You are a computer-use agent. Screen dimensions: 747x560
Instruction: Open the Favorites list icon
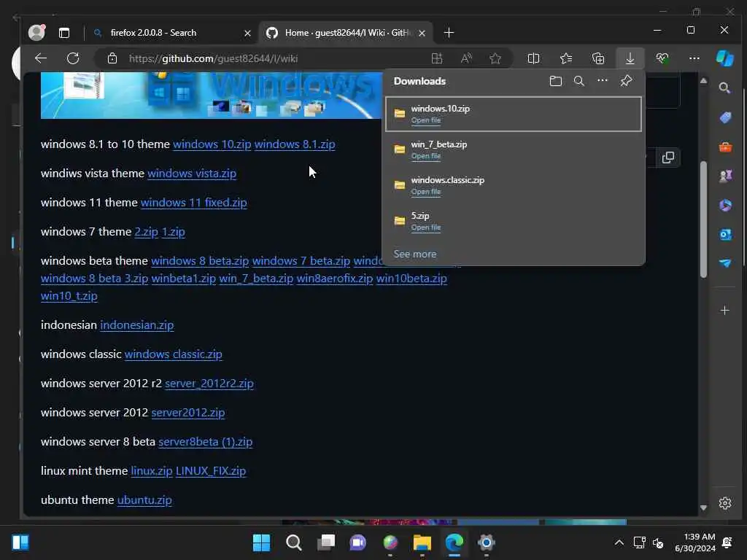click(x=566, y=58)
